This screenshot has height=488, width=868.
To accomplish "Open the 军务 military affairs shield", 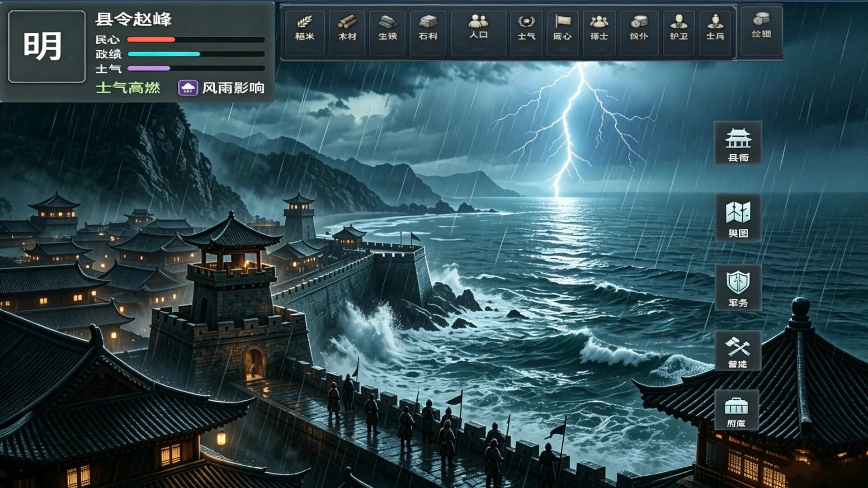I will pyautogui.click(x=738, y=288).
